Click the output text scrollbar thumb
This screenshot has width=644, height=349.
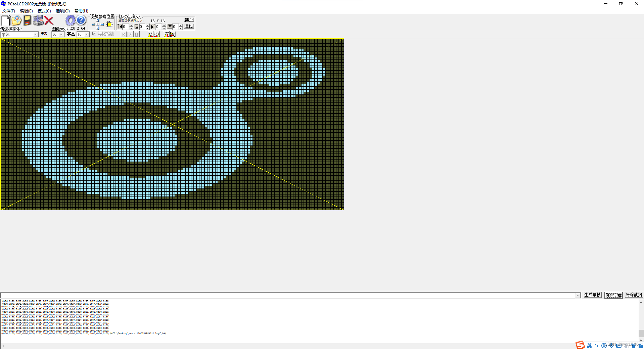(641, 334)
